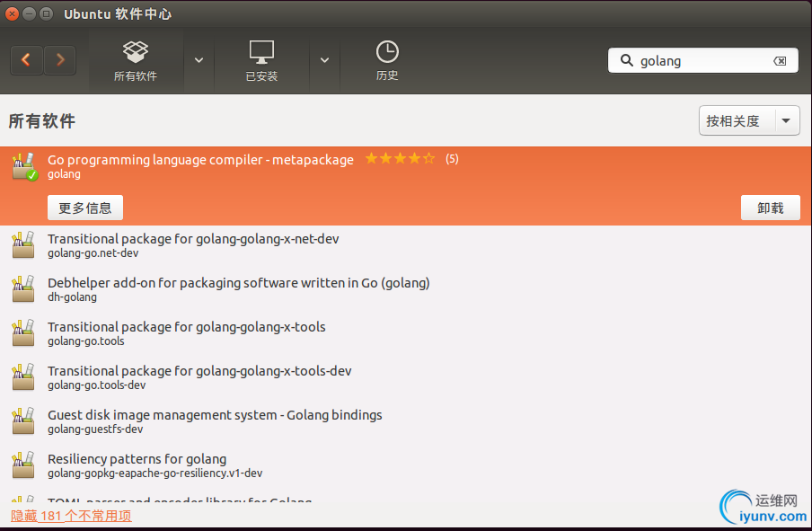
Task: Go forward with the right arrow button
Action: [60, 60]
